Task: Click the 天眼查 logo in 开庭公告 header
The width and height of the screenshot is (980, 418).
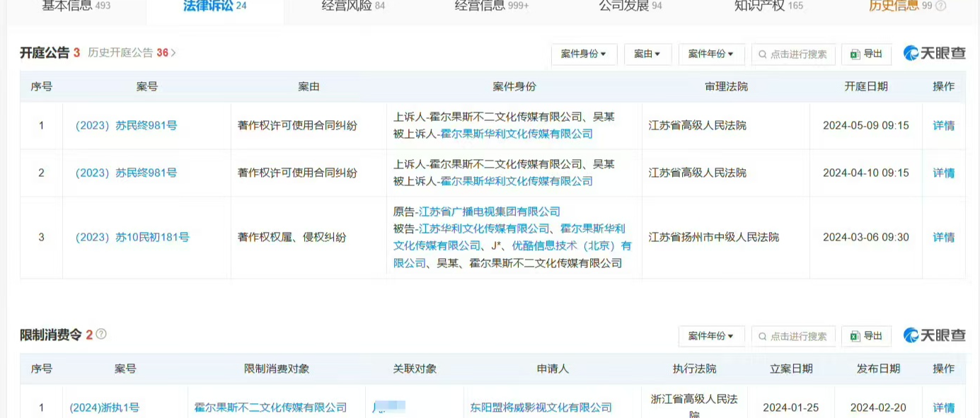Action: tap(934, 53)
